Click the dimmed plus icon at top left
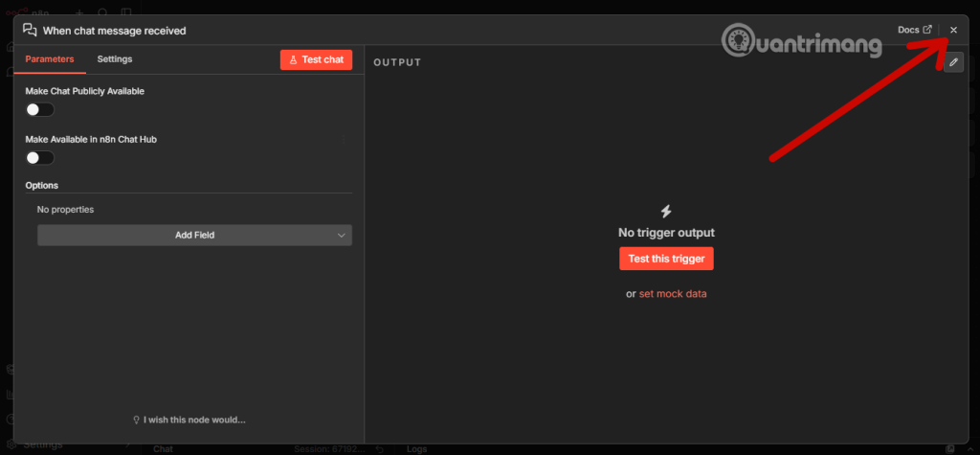The height and width of the screenshot is (455, 980). coord(79,13)
